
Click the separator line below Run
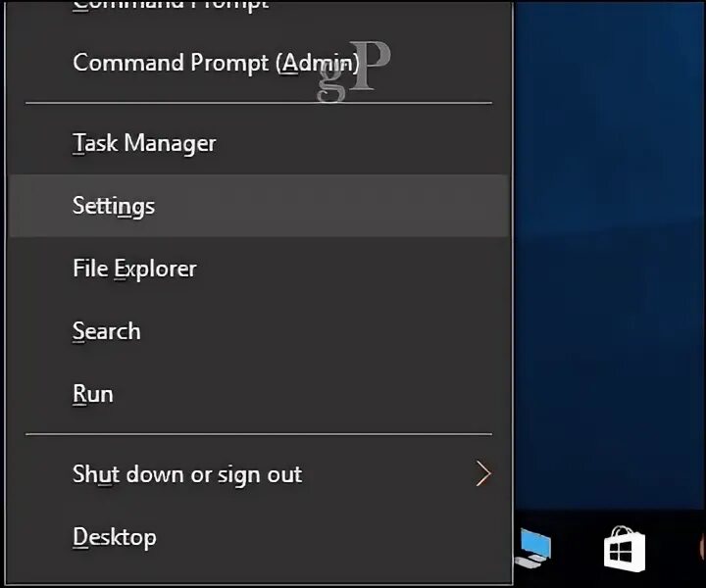pyautogui.click(x=257, y=434)
